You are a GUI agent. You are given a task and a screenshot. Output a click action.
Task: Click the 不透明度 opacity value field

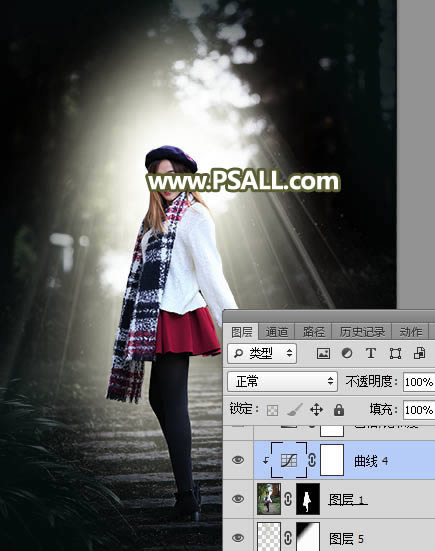(419, 382)
